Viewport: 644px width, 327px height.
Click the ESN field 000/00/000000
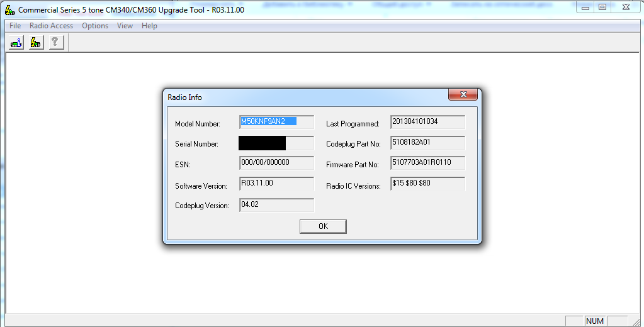pyautogui.click(x=276, y=163)
